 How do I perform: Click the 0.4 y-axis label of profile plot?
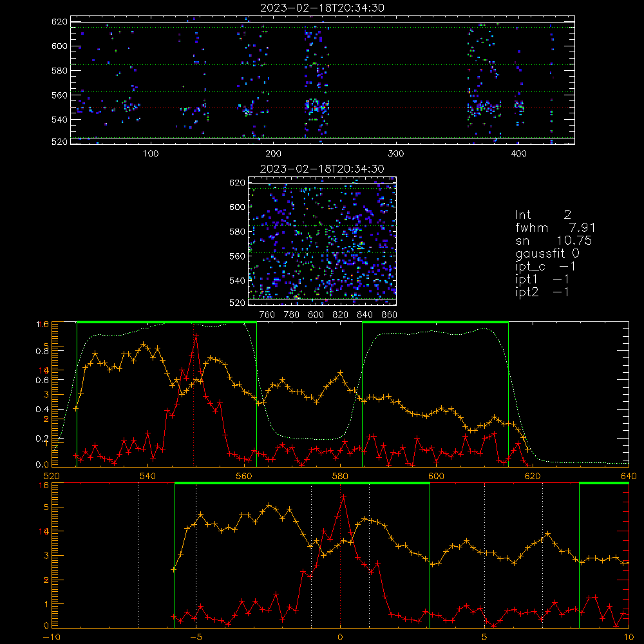(x=43, y=410)
